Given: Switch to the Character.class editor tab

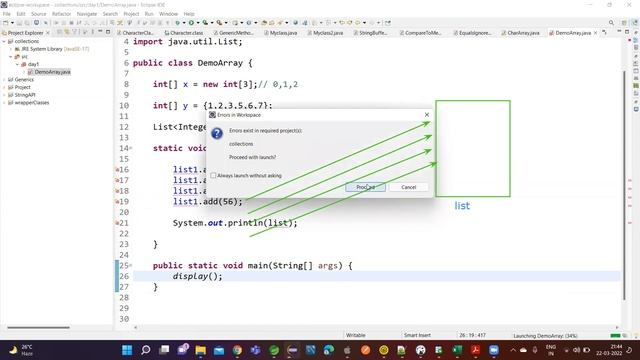Looking at the screenshot, I should [x=184, y=33].
